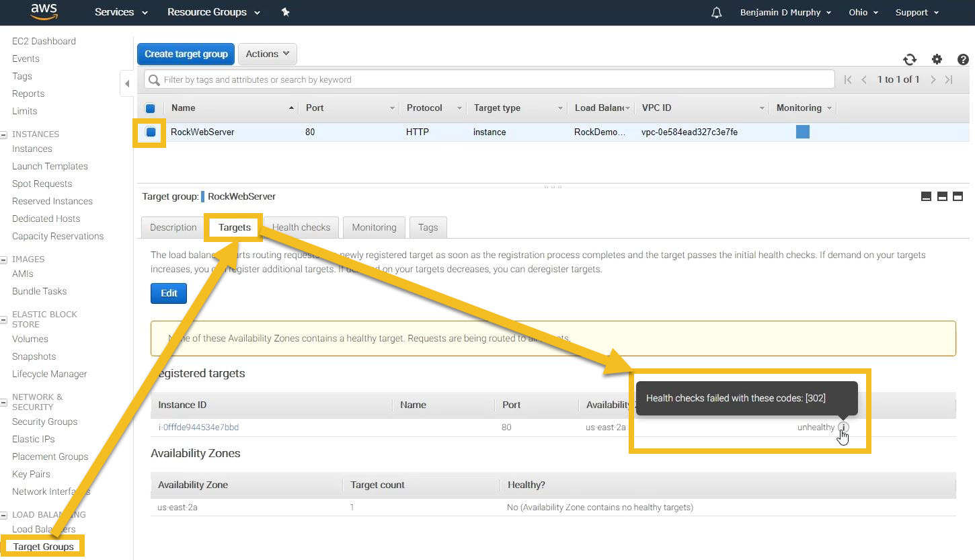Viewport: 975px width, 560px height.
Task: Open Volumes in sidebar
Action: (30, 339)
